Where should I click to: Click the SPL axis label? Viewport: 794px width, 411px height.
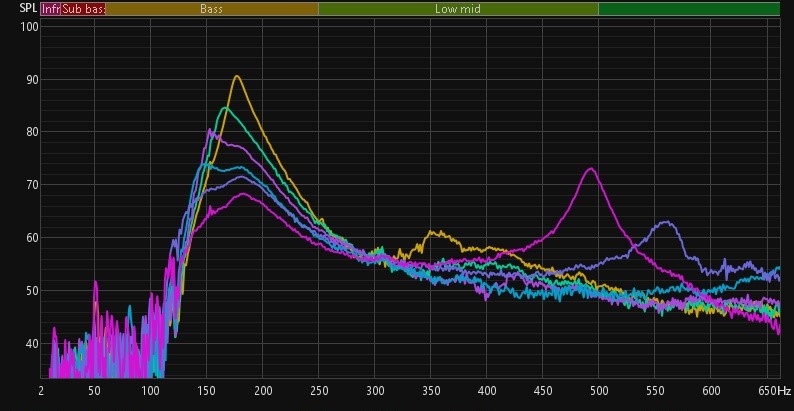click(27, 8)
